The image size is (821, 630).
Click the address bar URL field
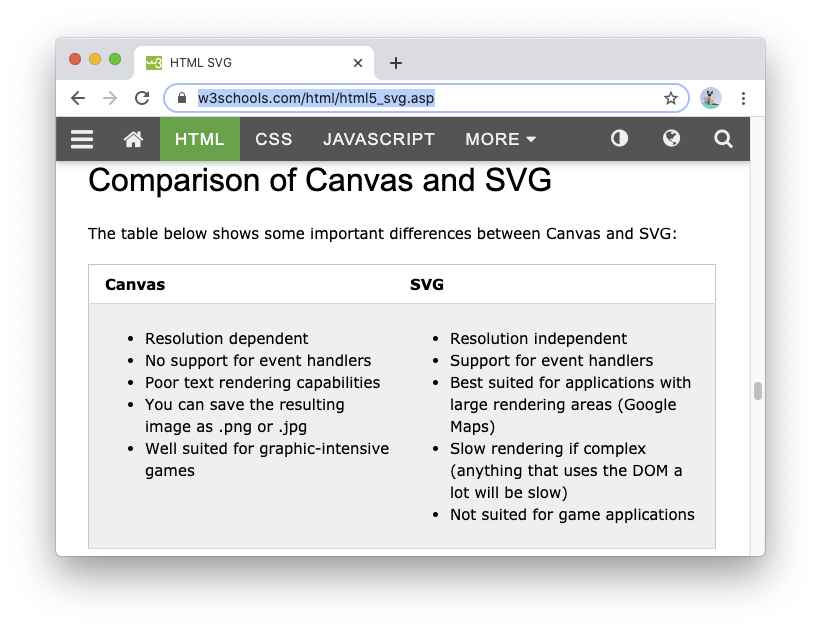tap(420, 98)
